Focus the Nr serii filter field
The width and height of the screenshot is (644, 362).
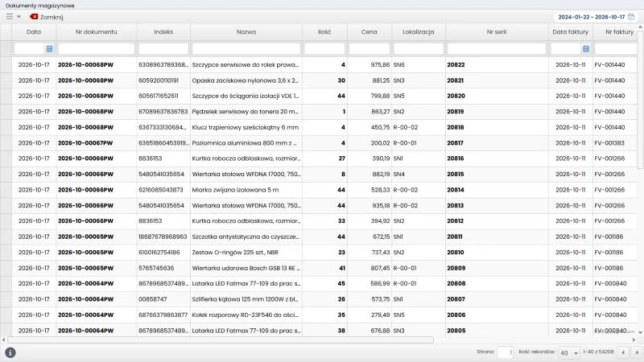497,49
